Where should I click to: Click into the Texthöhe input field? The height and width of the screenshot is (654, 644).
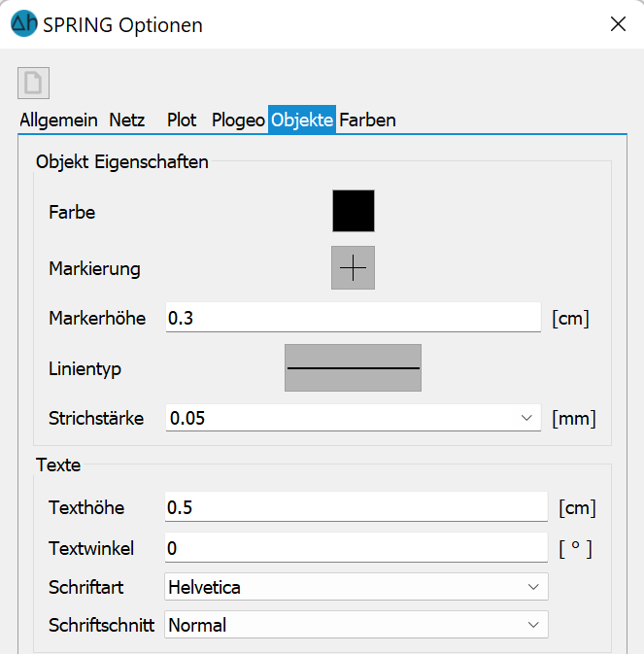coord(356,506)
